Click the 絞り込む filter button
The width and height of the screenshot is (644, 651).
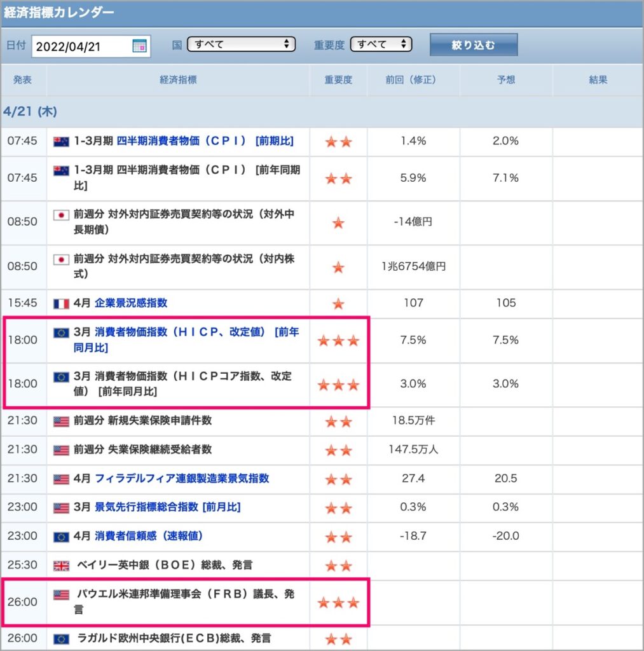(x=474, y=45)
